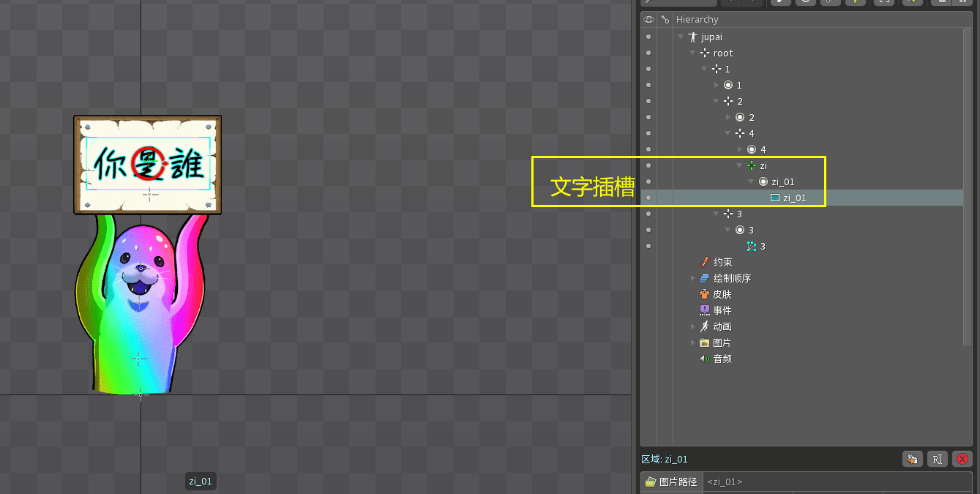This screenshot has width=980, height=494.
Task: Toggle visibility dot for zi_01 region attachment
Action: [x=648, y=198]
